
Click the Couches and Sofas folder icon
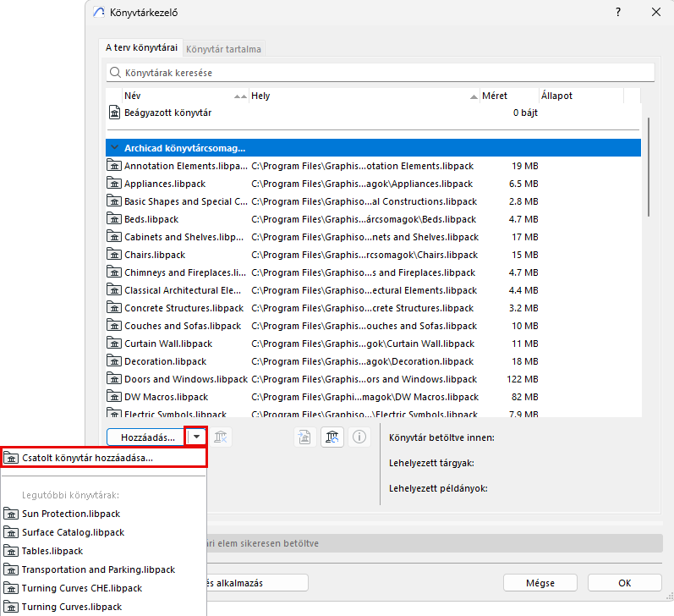[114, 326]
